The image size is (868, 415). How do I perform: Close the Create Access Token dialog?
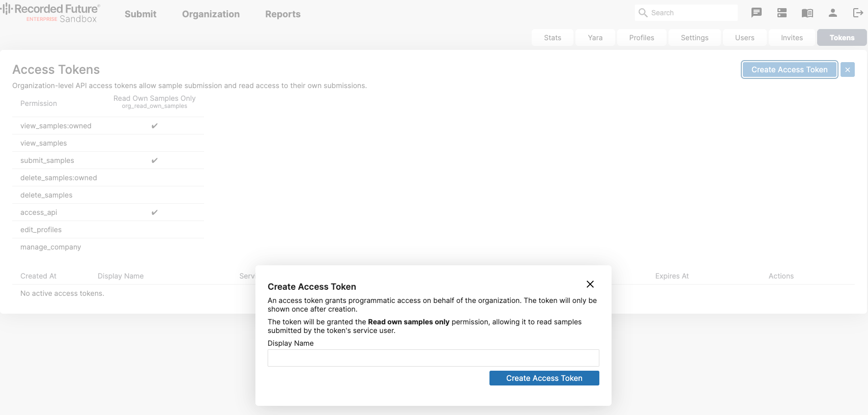point(590,284)
